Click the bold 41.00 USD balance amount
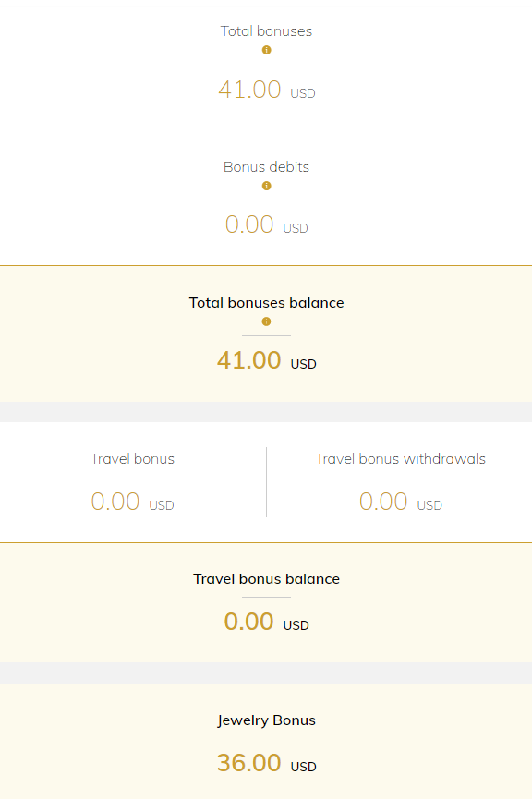Viewport: 532px width, 799px height. coord(267,361)
